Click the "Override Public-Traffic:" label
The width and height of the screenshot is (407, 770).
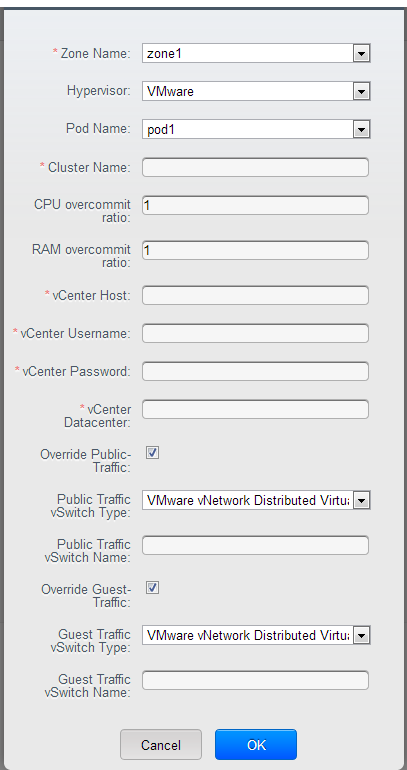[x=86, y=460]
